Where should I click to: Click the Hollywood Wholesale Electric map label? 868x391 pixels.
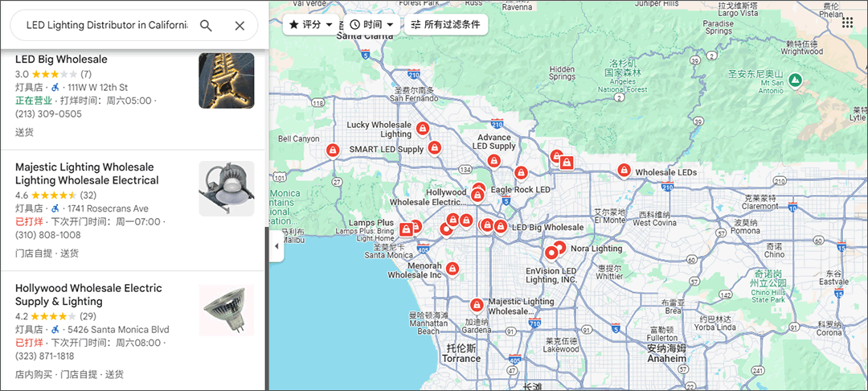(428, 197)
